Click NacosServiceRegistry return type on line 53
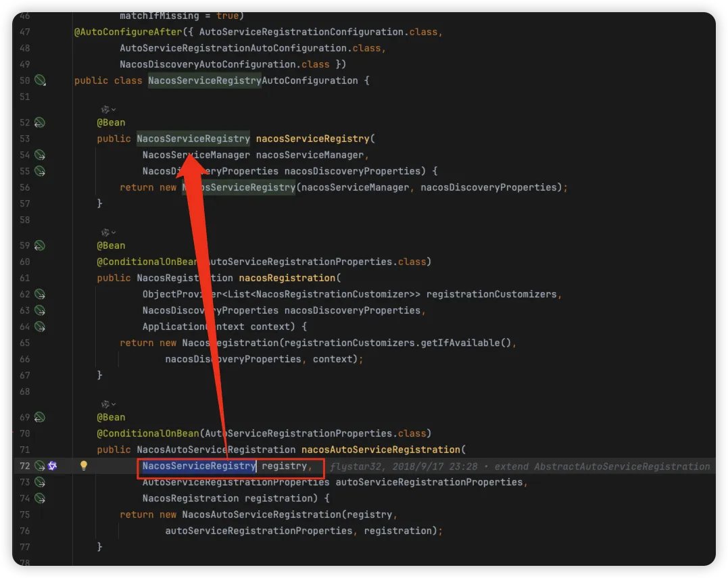Screen dimensions: 728x578 click(x=193, y=139)
